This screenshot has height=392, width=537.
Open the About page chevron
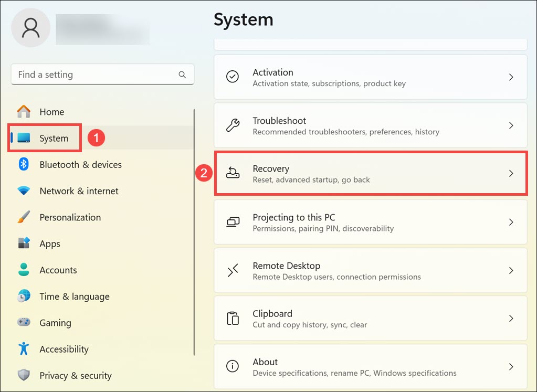coord(511,367)
